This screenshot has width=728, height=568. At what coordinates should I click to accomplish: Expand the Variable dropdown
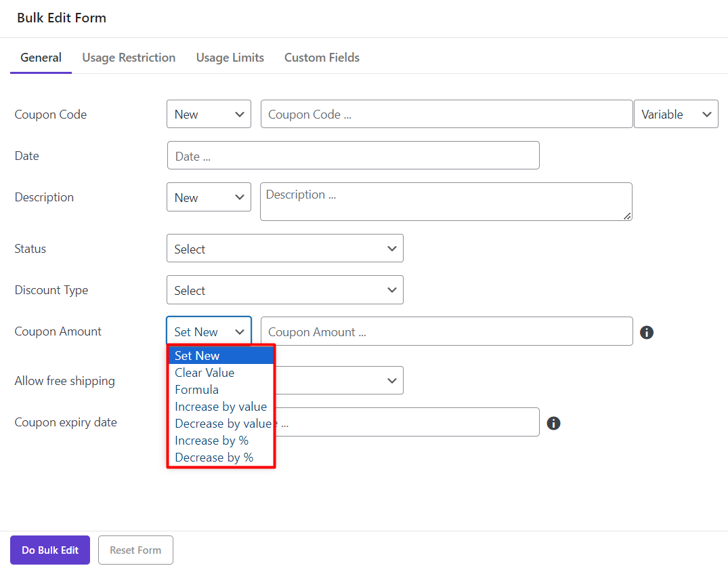[675, 115]
